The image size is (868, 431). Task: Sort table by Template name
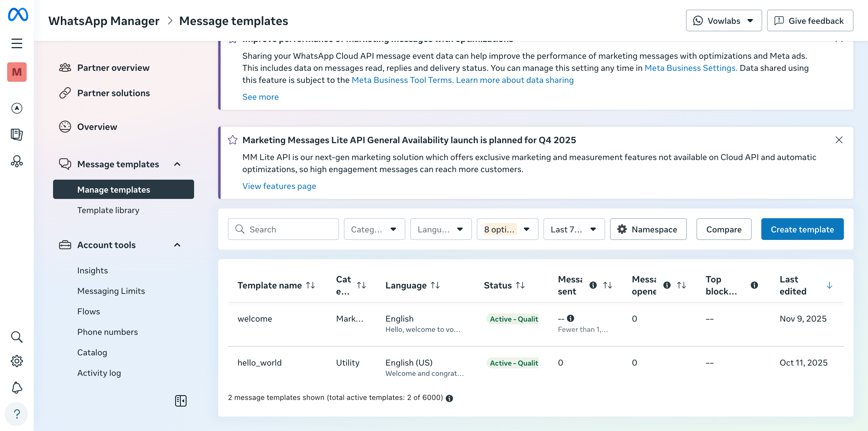(x=310, y=285)
